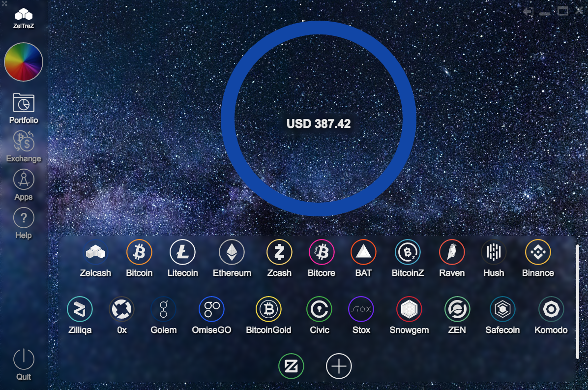Viewport: 588px width, 390px height.
Task: Select the BitcoinZ coin
Action: click(408, 259)
